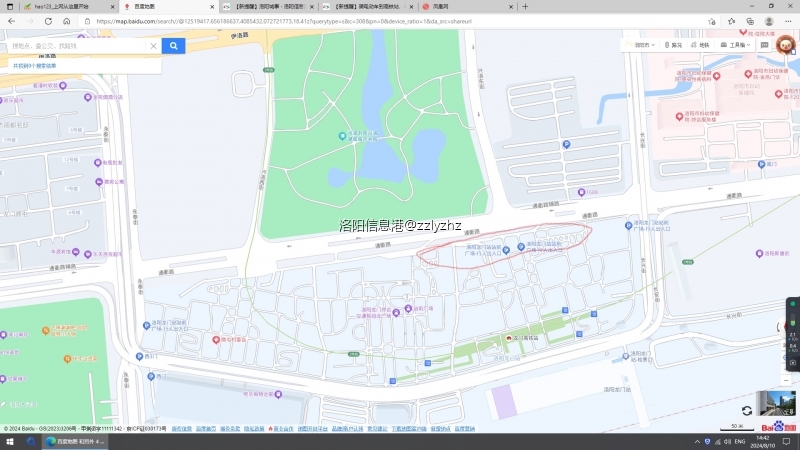Open the feedback message icon
The height and width of the screenshot is (450, 800).
pos(764,45)
